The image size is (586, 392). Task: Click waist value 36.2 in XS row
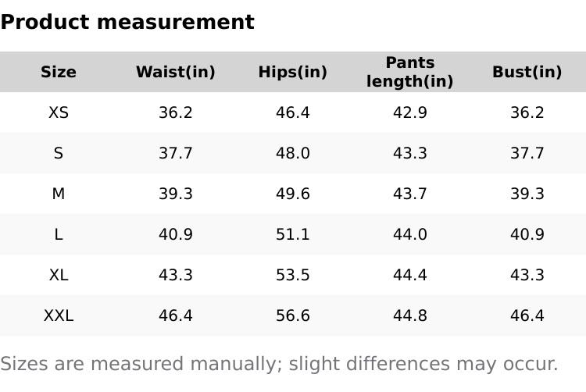pyautogui.click(x=175, y=112)
